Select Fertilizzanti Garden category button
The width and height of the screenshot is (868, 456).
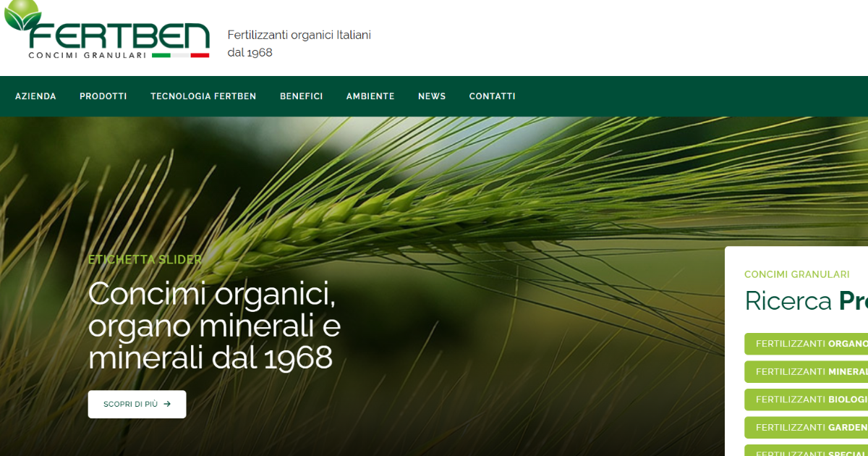coord(806,427)
